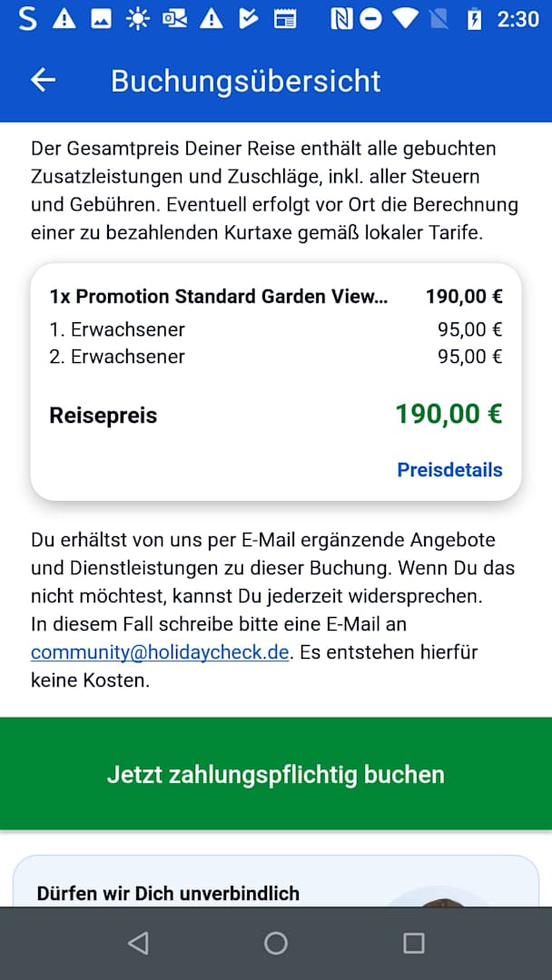Image resolution: width=552 pixels, height=980 pixels.
Task: Open recent apps with the square button
Action: click(x=413, y=944)
